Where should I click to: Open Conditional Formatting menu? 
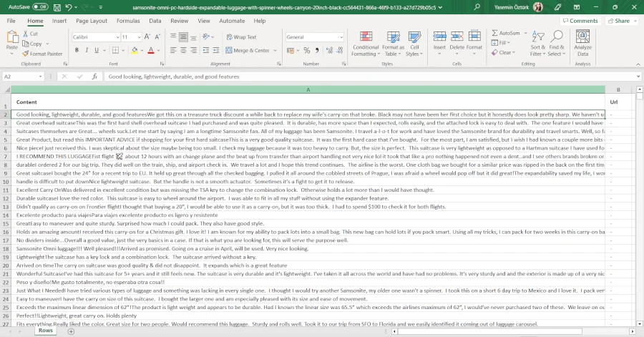366,44
